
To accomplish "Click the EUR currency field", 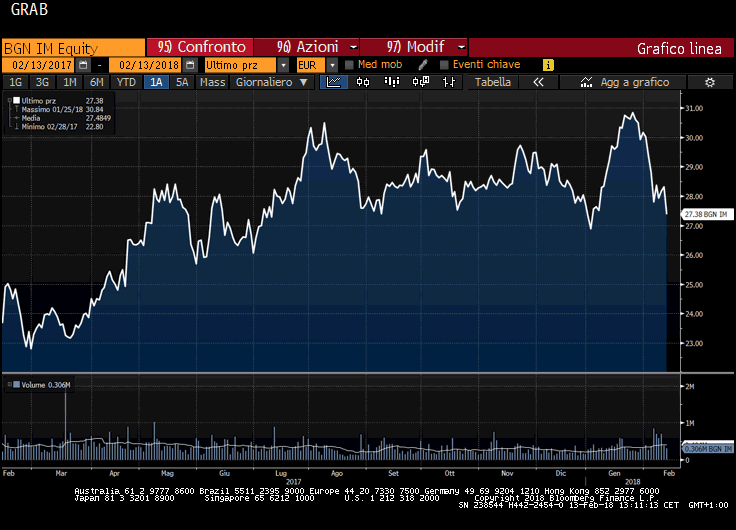I will click(311, 65).
